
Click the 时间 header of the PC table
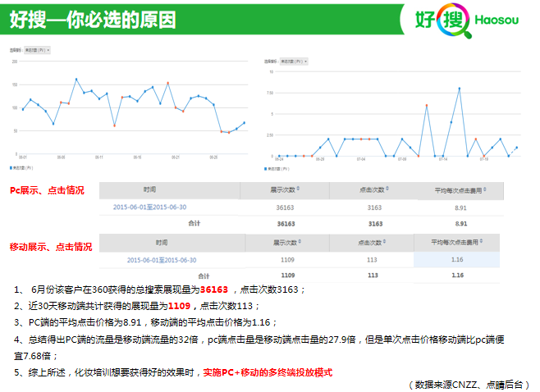[150, 189]
